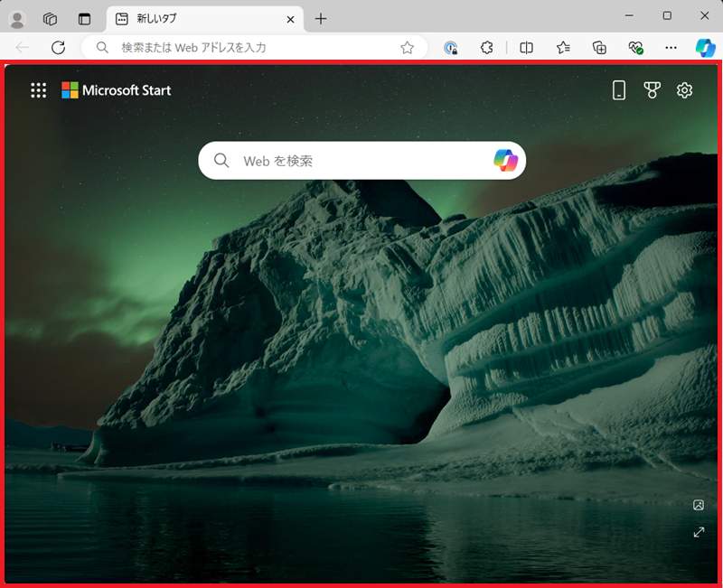Add this page to favorites star

tap(408, 48)
